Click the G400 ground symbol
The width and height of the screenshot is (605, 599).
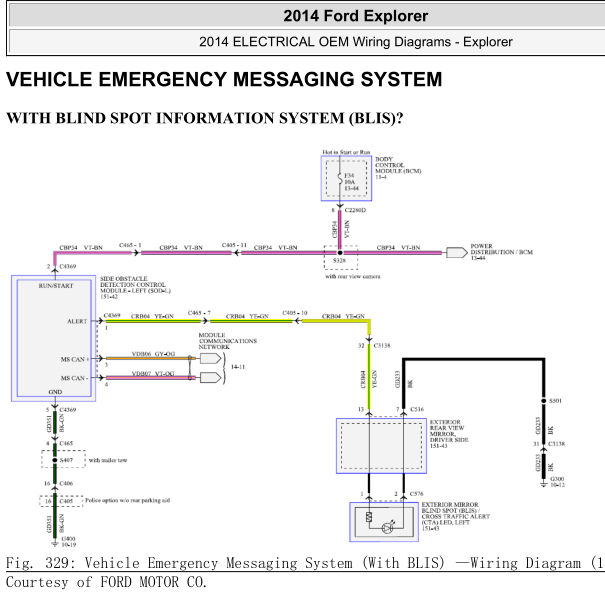pos(55,543)
